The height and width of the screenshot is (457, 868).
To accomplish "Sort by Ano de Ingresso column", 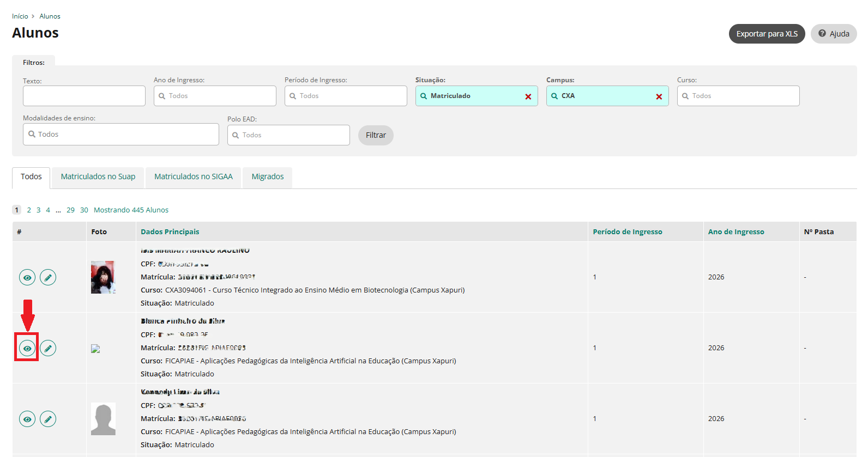I will (736, 231).
